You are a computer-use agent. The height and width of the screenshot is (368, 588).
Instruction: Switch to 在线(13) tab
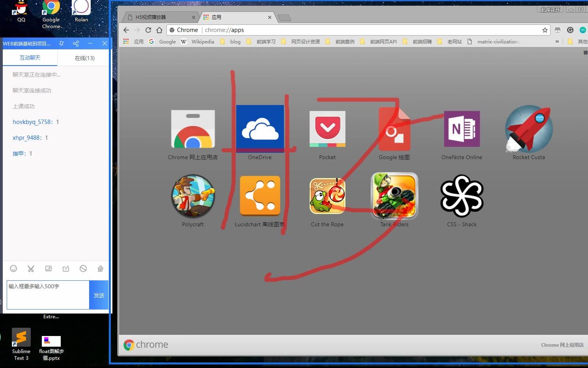pyautogui.click(x=84, y=58)
